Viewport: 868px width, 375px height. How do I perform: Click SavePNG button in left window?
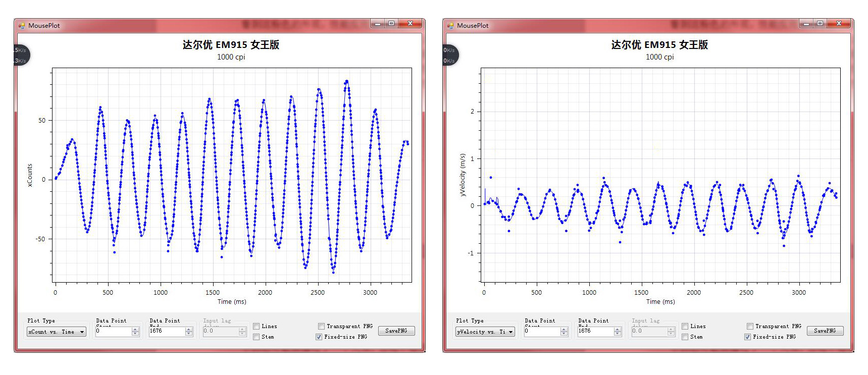tap(396, 331)
